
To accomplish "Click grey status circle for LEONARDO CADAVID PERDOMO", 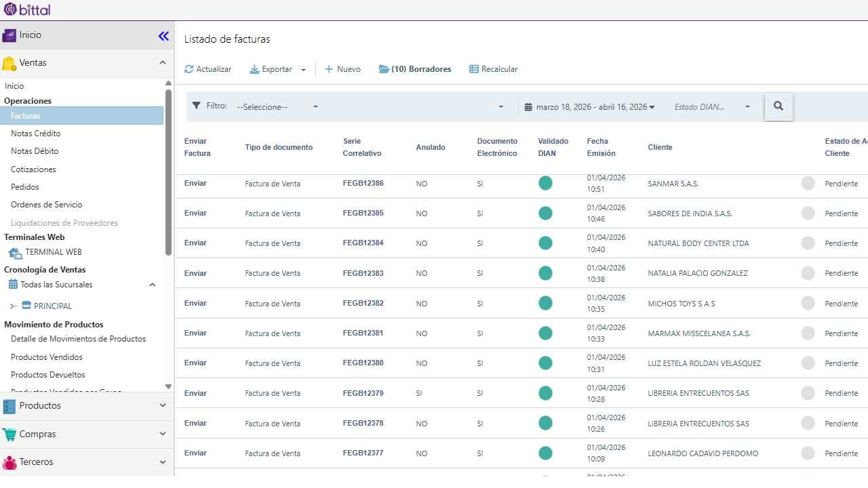I will coord(808,453).
